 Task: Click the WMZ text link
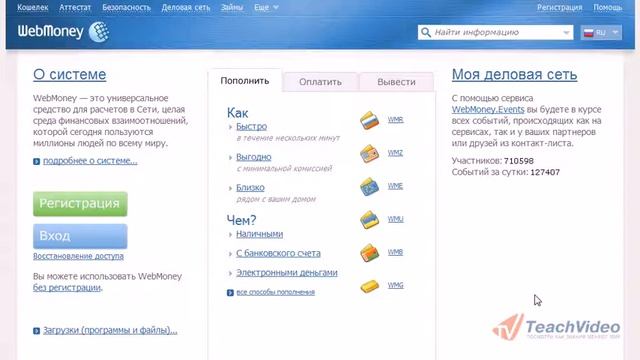point(395,153)
